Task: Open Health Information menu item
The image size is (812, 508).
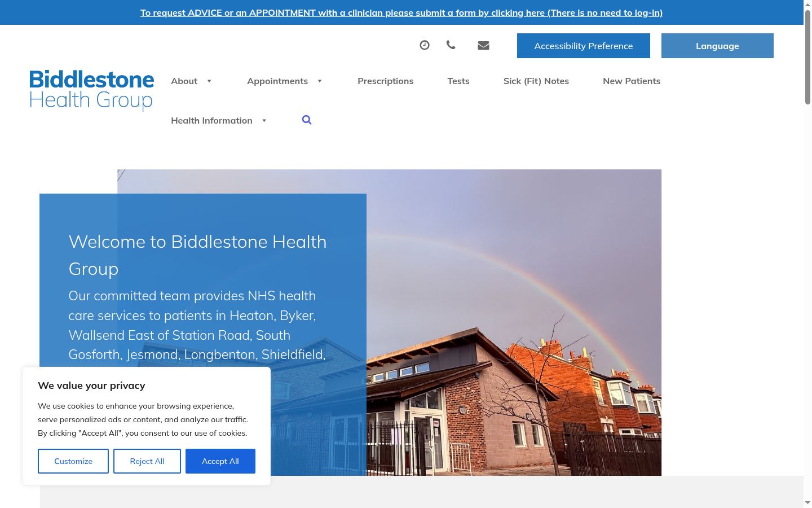Action: click(211, 121)
